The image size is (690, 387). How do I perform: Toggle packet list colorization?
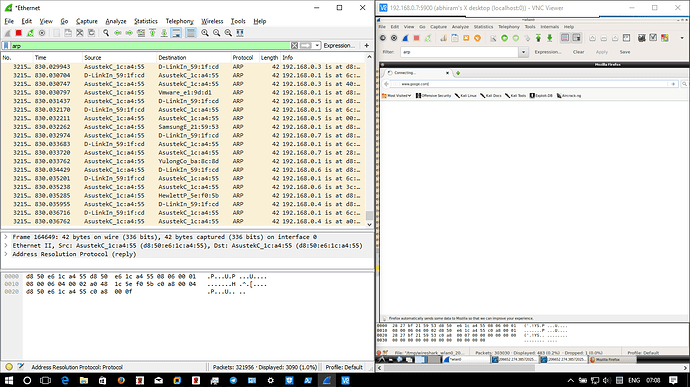pos(191,33)
